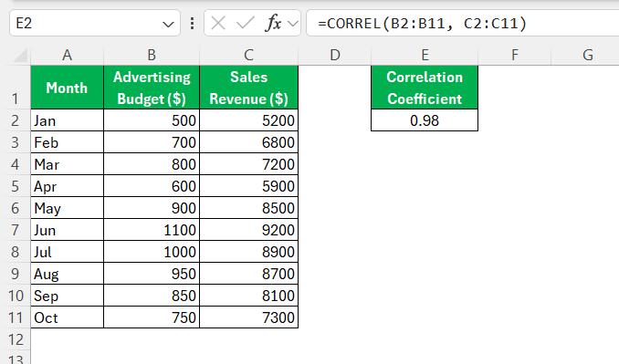The image size is (619, 364).
Task: Select row 5 header
Action: (x=15, y=186)
